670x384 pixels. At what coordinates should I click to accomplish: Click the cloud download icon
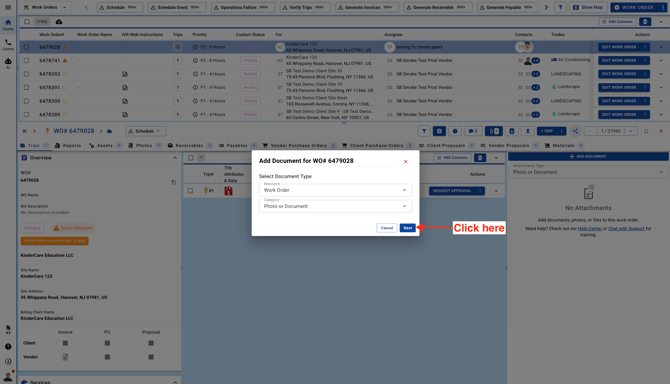(x=59, y=21)
